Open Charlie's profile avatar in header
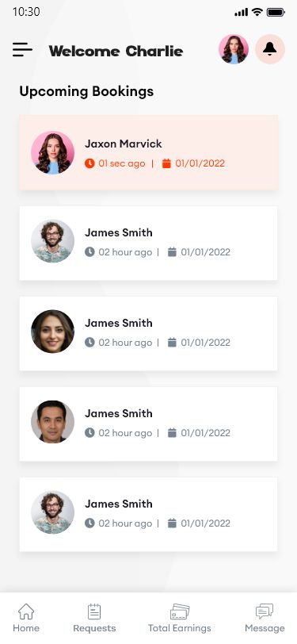 (x=234, y=49)
